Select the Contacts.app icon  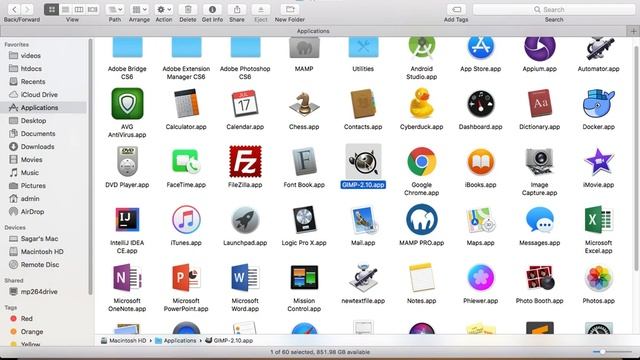point(363,104)
